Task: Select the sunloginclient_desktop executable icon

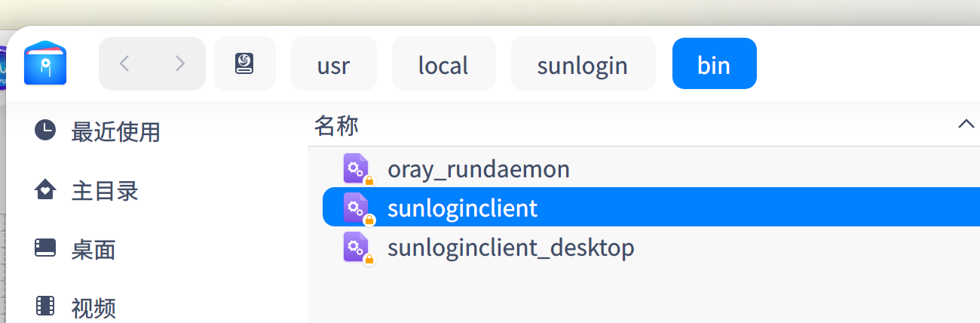Action: (x=356, y=247)
